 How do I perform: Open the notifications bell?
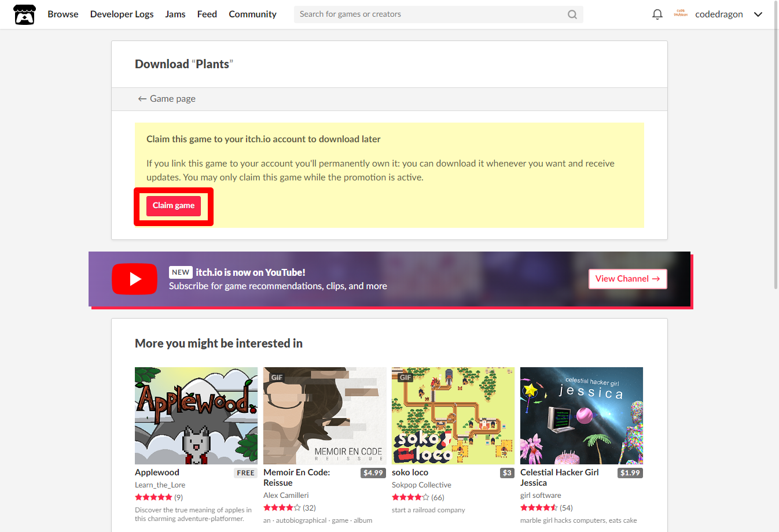657,14
